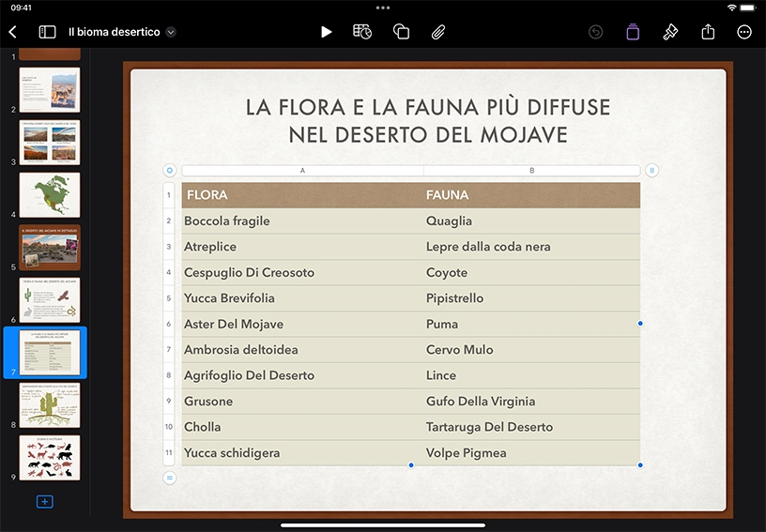Screen dimensions: 766x532
Task: Select column B header
Action: 532,171
